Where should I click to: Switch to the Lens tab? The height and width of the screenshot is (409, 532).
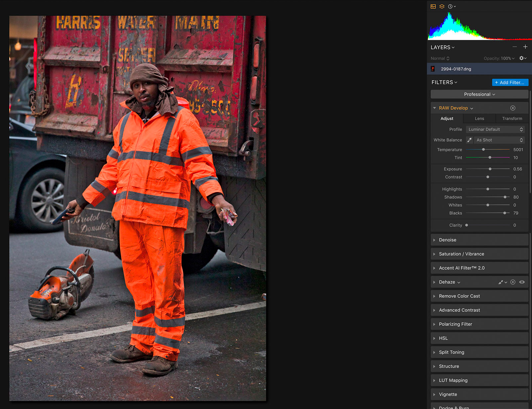coord(479,119)
